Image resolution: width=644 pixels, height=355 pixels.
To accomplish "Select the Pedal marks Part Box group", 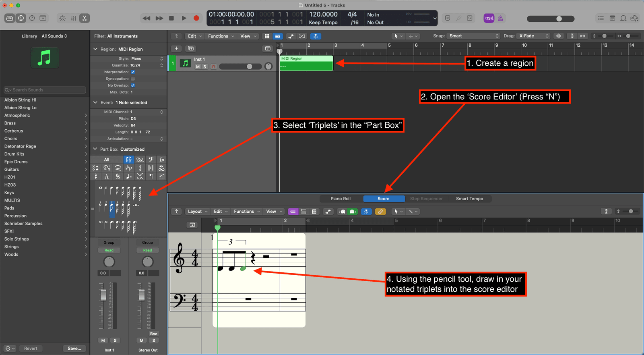I will [140, 160].
